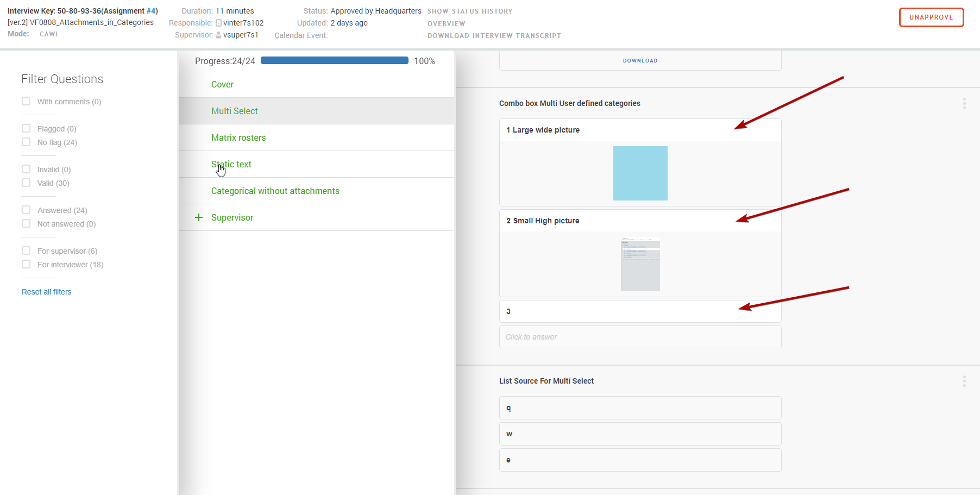
Task: Click the interviewer icon beside vinter7s102
Action: tap(218, 23)
